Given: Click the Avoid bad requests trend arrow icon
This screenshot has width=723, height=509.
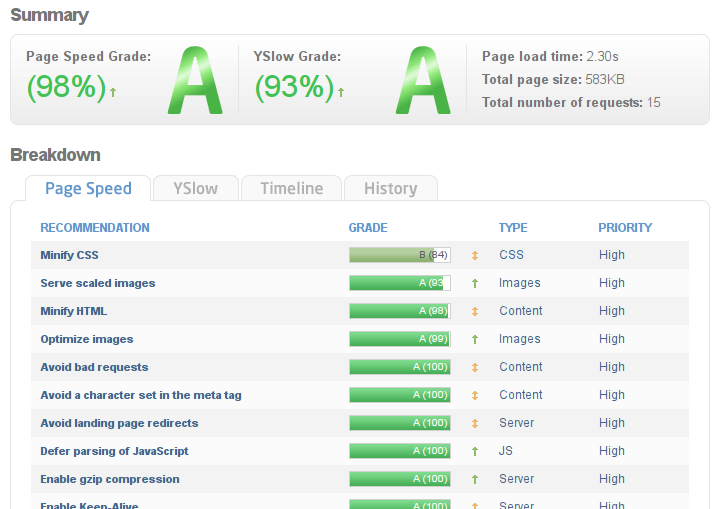Looking at the screenshot, I should (474, 367).
